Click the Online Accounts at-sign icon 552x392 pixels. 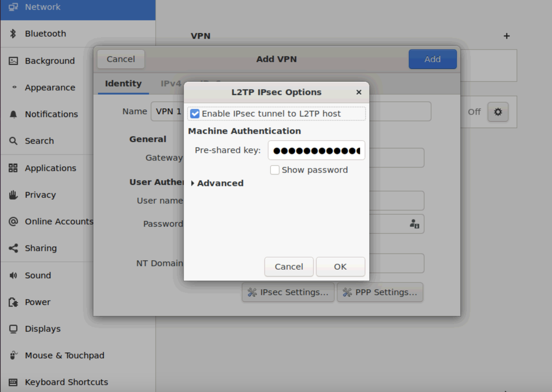13,222
